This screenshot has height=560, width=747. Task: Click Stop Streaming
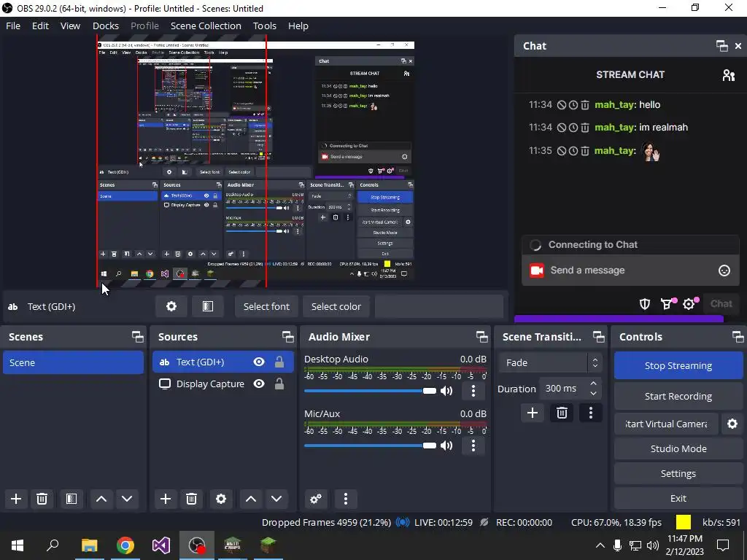(x=678, y=366)
